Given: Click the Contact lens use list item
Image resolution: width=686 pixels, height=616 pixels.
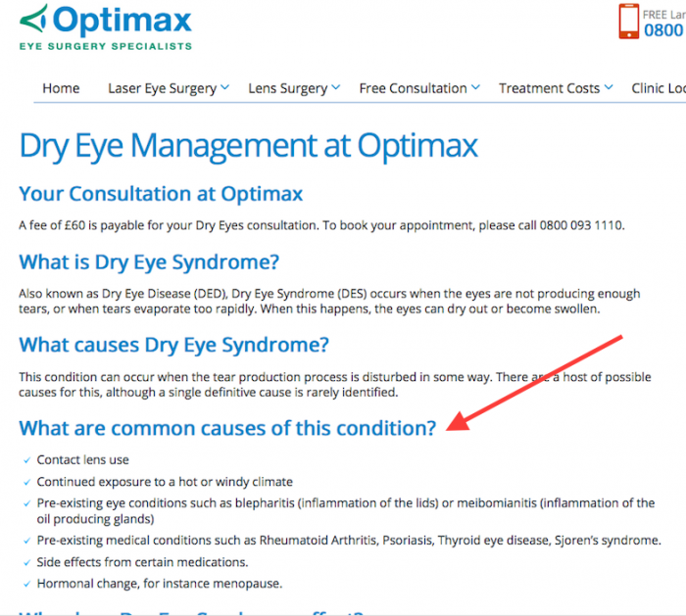Looking at the screenshot, I should click(x=82, y=460).
